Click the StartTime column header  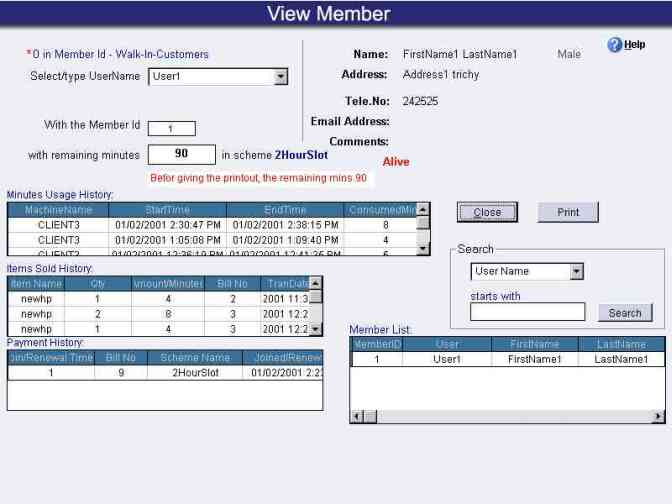tap(167, 210)
